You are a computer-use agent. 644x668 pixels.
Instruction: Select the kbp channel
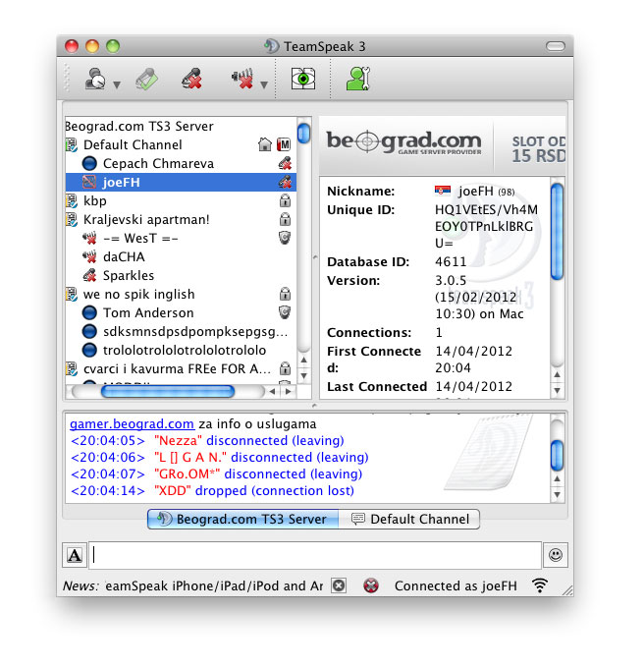(181, 201)
